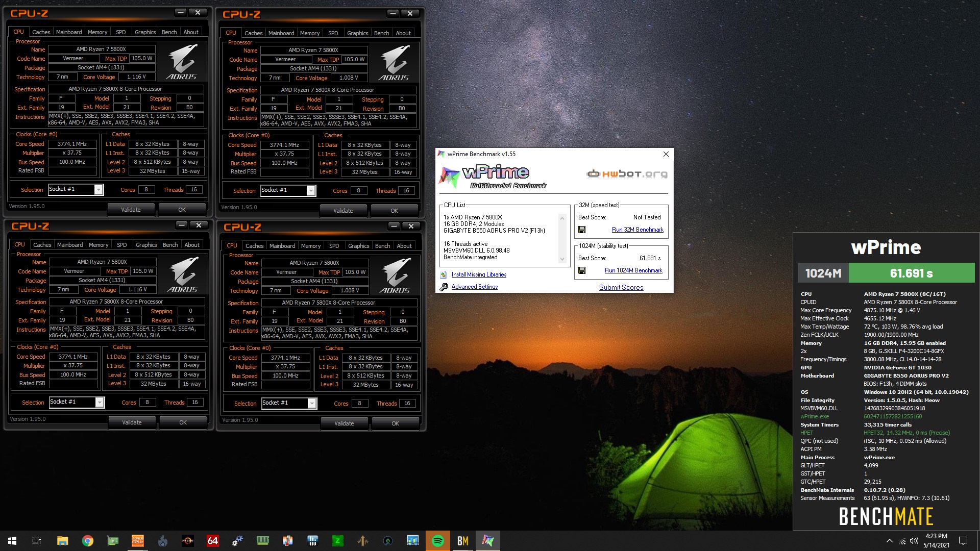
Task: Click Run 1024M Benchmark link
Action: coord(633,270)
